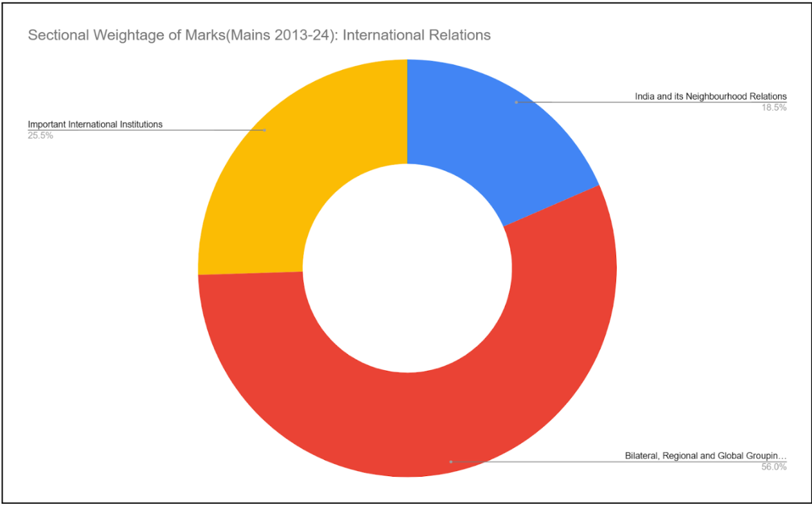Screen dimensions: 812x505
Task: Click the India and its Neighbourhood Relations label
Action: coord(710,96)
